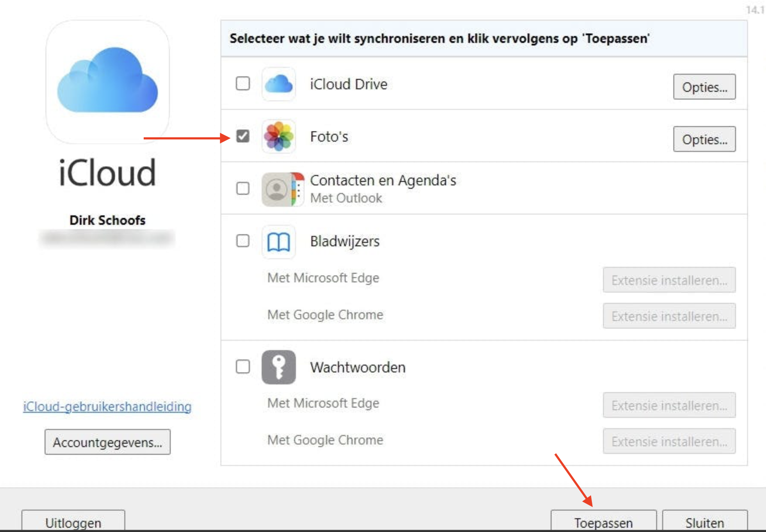Image resolution: width=766 pixels, height=532 pixels.
Task: Enable the iCloud Drive checkbox
Action: point(243,83)
